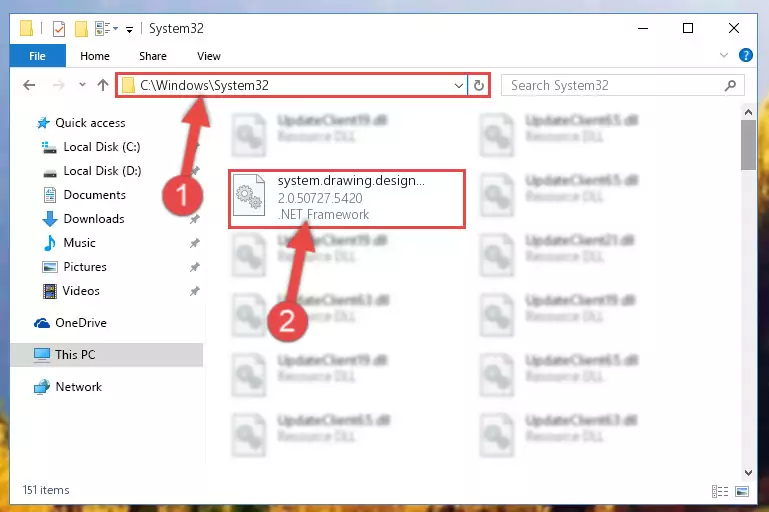Switch to the Share ribbon tab
Viewport: 769px width, 512px height.
[153, 56]
